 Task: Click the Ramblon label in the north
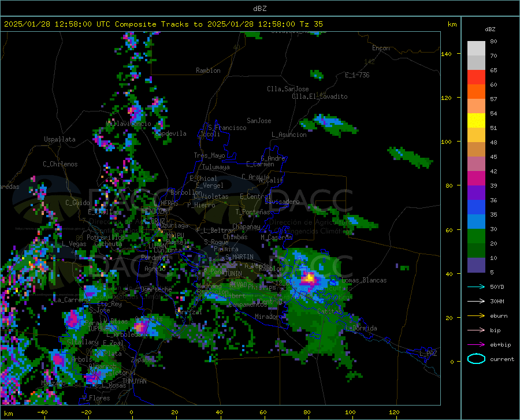click(208, 70)
